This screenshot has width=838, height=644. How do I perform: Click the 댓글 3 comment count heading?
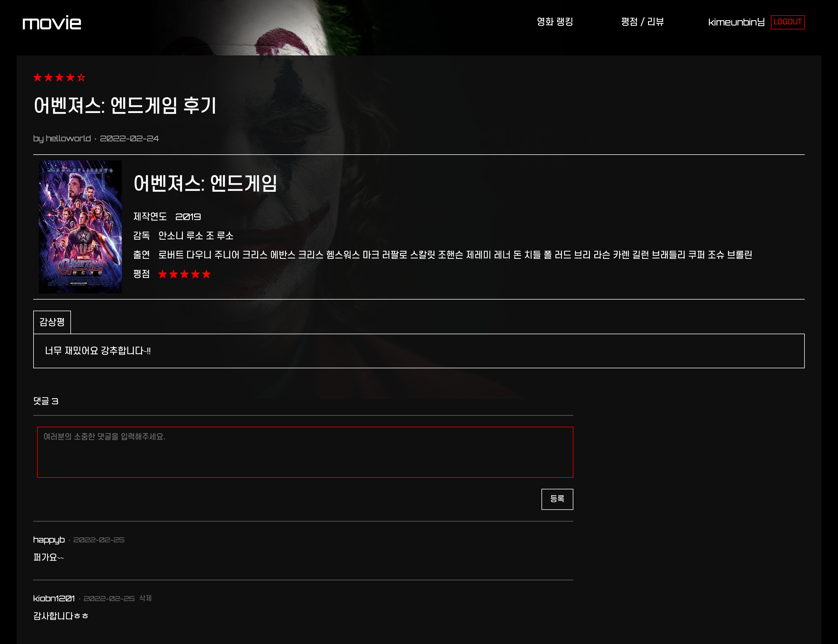tap(46, 401)
